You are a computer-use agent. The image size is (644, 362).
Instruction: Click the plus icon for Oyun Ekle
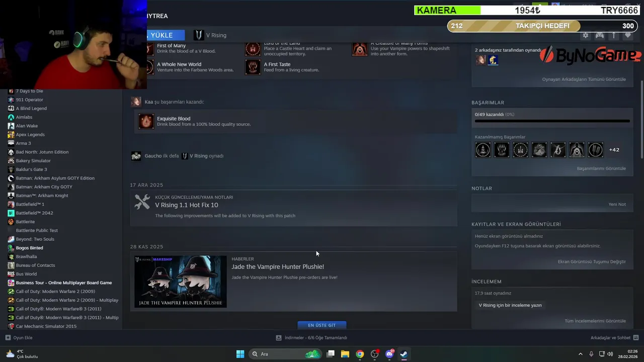click(8, 338)
